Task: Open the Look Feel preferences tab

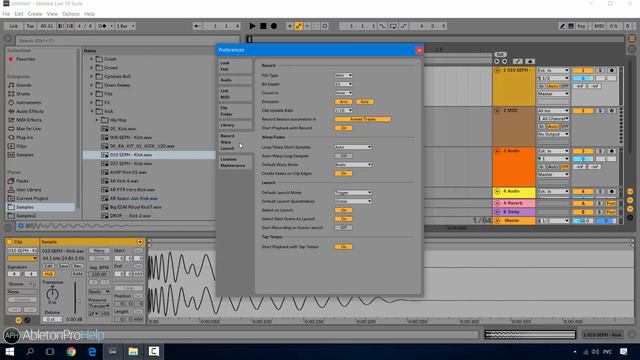Action: click(235, 66)
